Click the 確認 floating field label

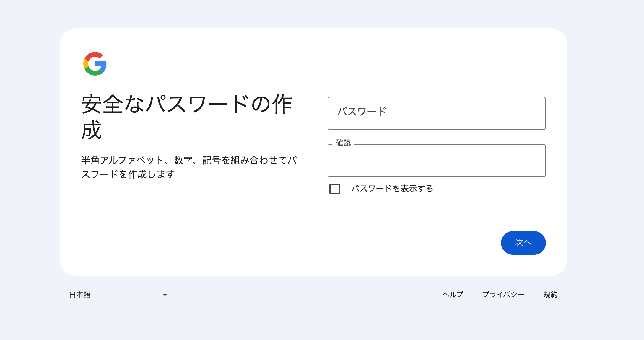tap(343, 143)
